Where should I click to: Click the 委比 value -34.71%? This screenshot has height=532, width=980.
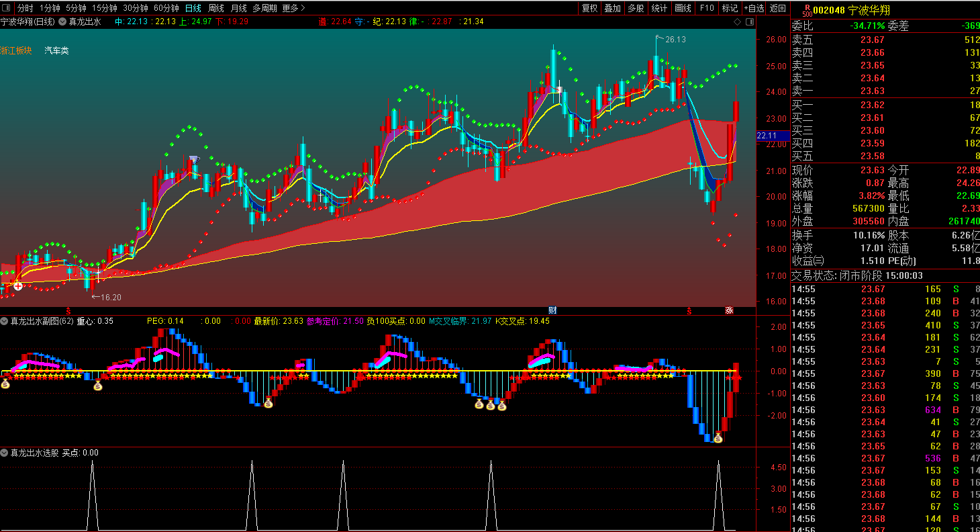(867, 26)
